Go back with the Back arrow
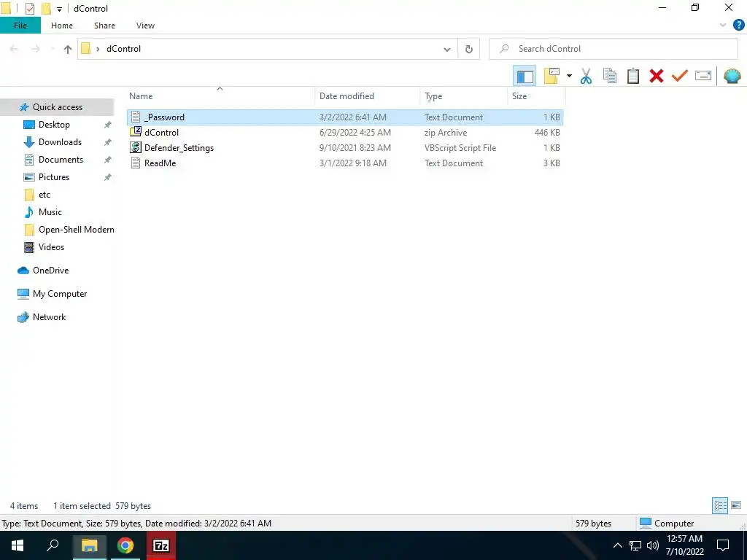Image resolution: width=747 pixels, height=560 pixels. [x=14, y=49]
